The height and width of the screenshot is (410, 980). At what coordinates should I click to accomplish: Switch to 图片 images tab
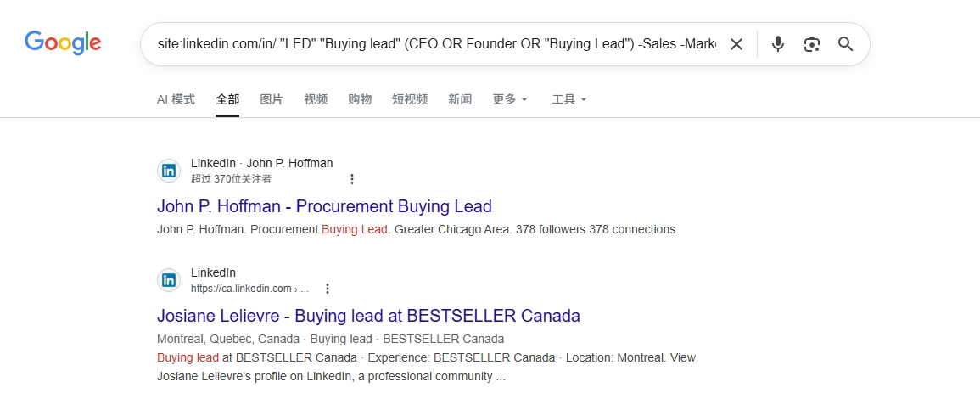[x=272, y=99]
